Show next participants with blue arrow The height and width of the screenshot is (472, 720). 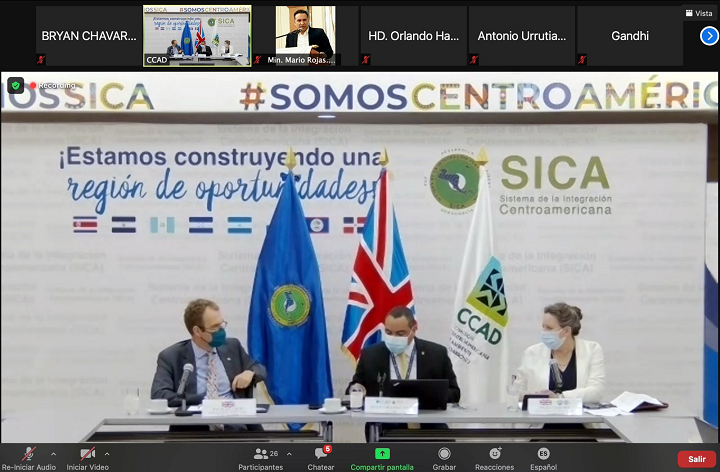709,36
